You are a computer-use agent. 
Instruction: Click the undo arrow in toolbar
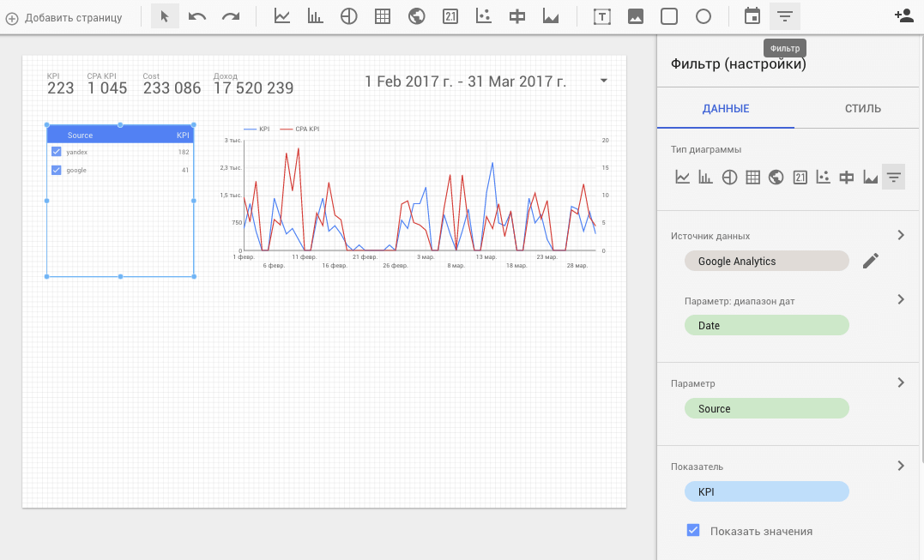197,17
